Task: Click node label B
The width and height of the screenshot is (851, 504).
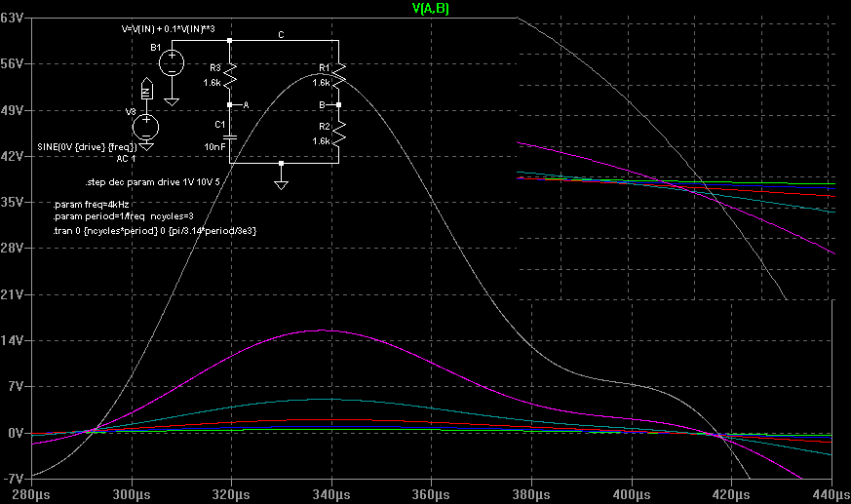Action: 322,104
